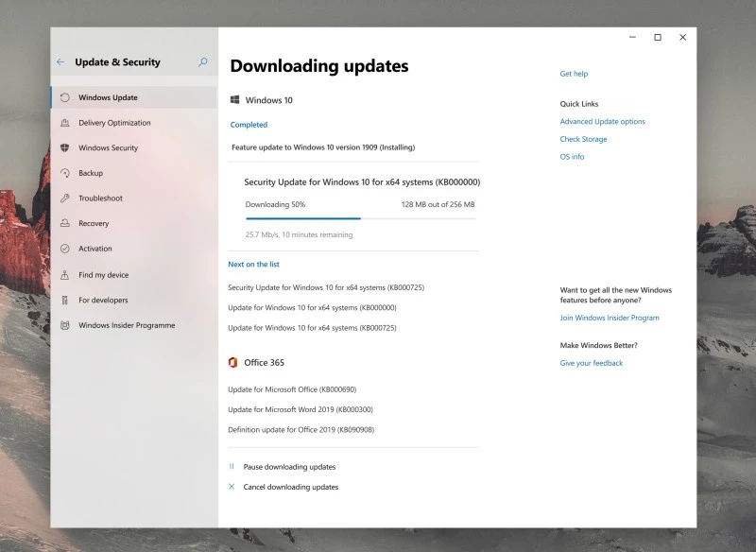Open Windows Security from the sidebar
This screenshot has width=756, height=552.
point(107,147)
